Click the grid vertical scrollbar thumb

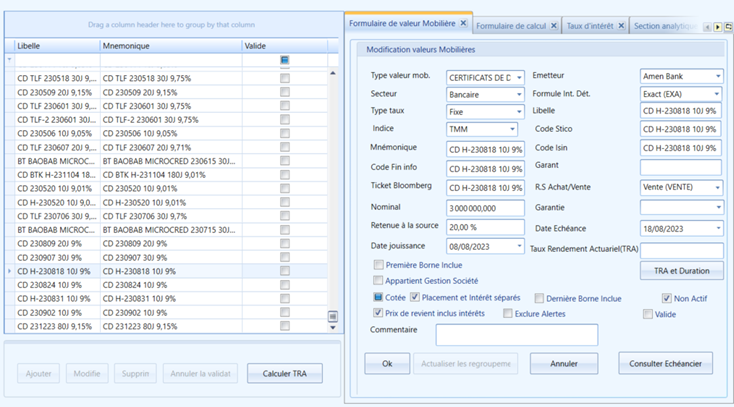tap(333, 317)
